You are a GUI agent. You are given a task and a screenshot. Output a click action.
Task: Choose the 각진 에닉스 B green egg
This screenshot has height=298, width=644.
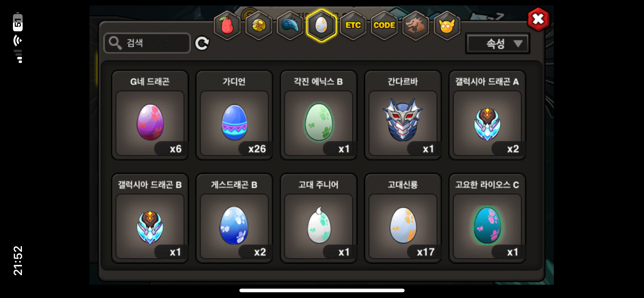point(318,115)
